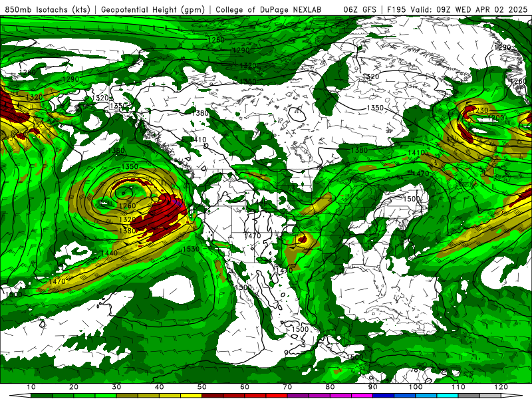The image size is (532, 399).
Task: Click the 100 knot legend scale number
Action: click(x=415, y=387)
